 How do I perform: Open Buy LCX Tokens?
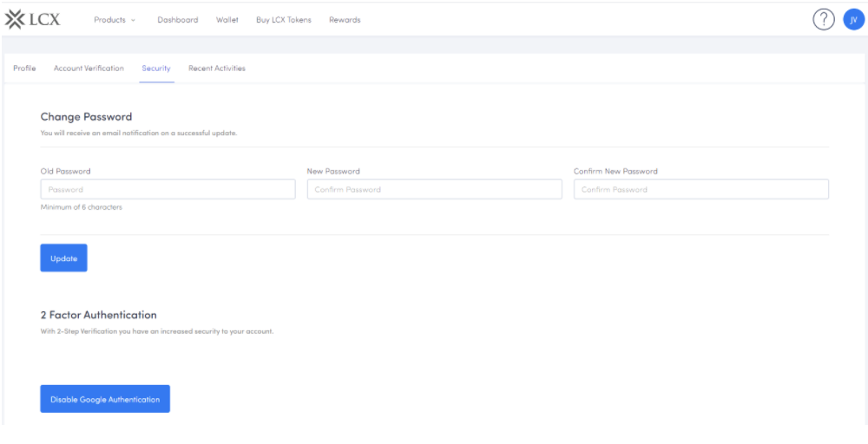coord(284,20)
